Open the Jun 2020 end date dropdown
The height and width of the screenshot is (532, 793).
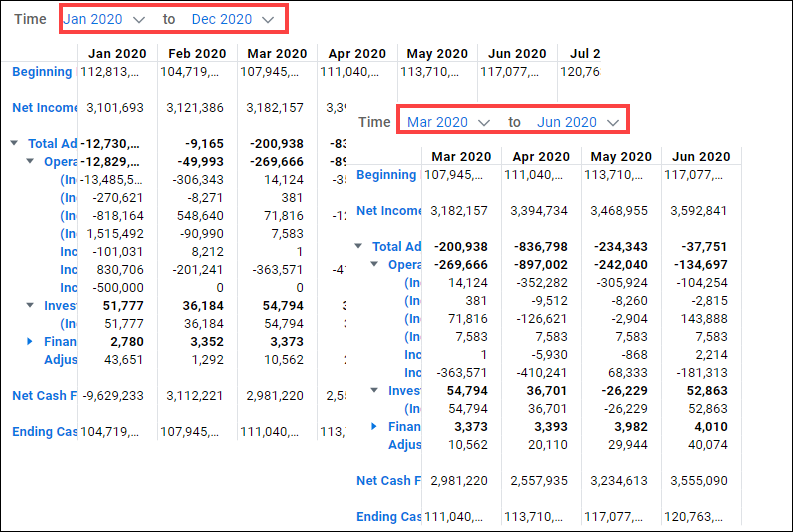tap(578, 122)
